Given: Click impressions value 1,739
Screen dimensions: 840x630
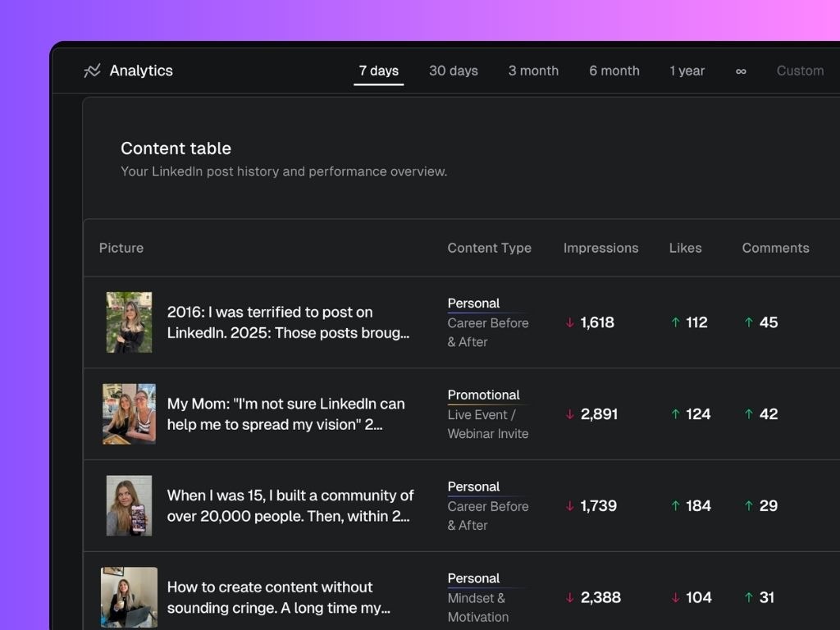Looking at the screenshot, I should point(598,505).
